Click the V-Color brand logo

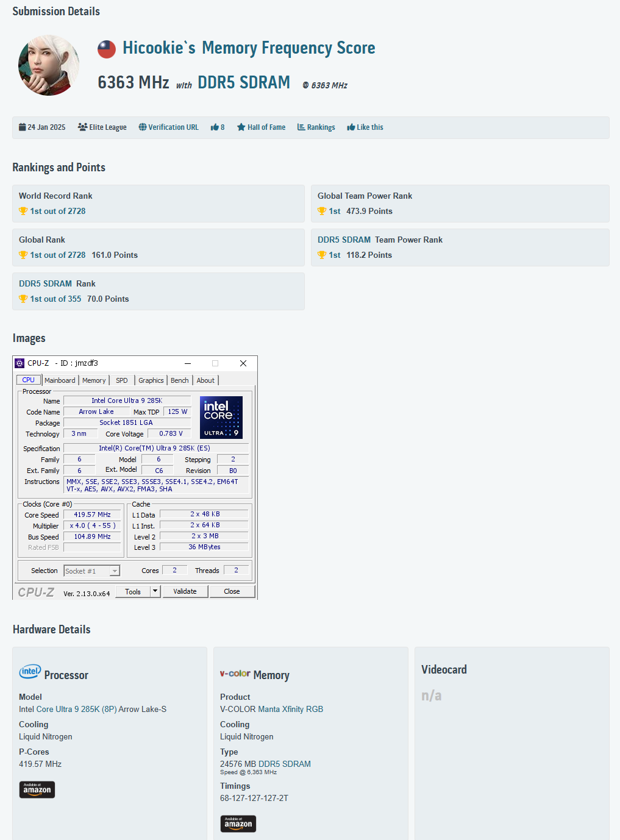click(235, 674)
